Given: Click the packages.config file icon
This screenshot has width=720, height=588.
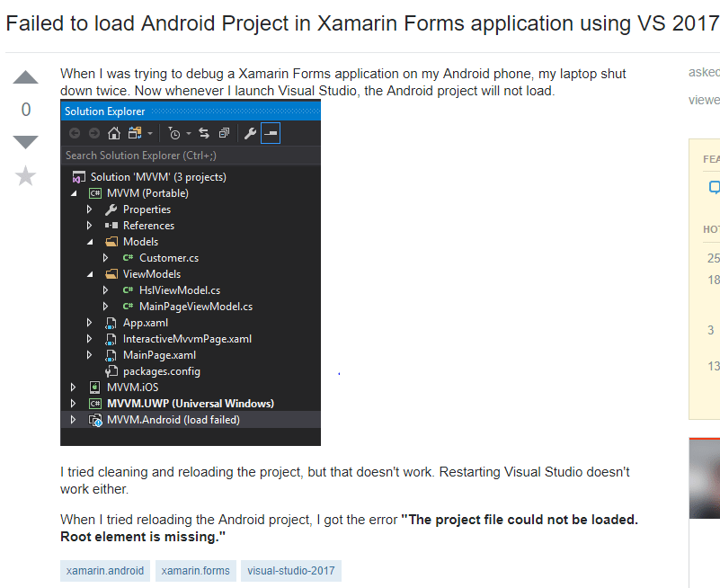Looking at the screenshot, I should pyautogui.click(x=111, y=371).
